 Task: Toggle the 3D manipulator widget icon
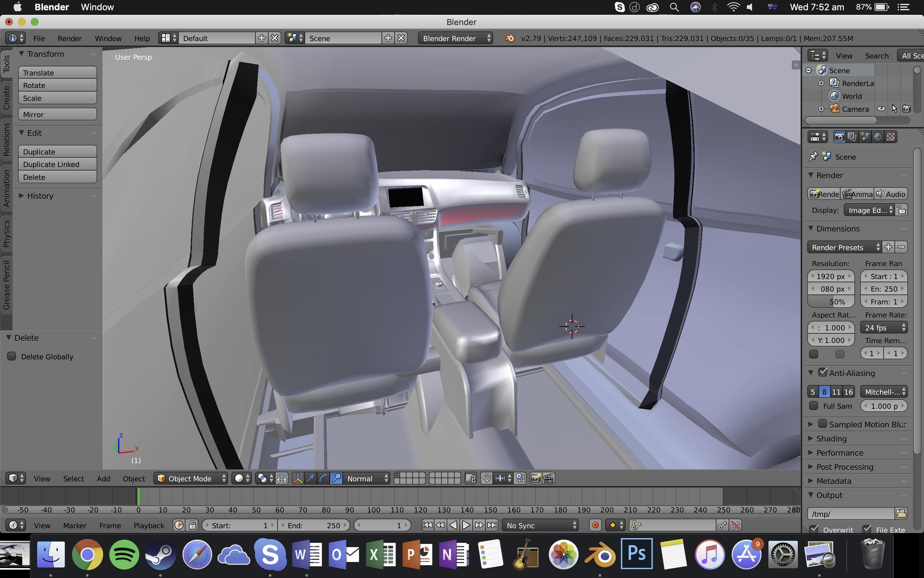(x=298, y=478)
